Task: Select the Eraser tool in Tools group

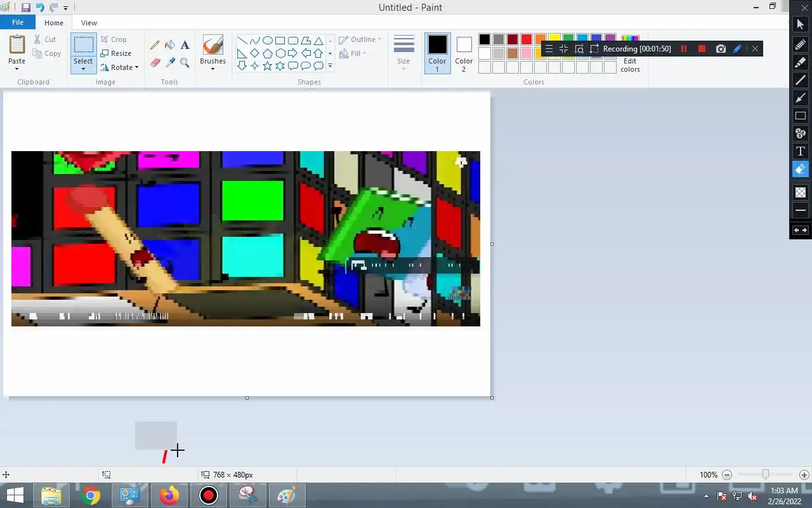Action: [x=155, y=62]
